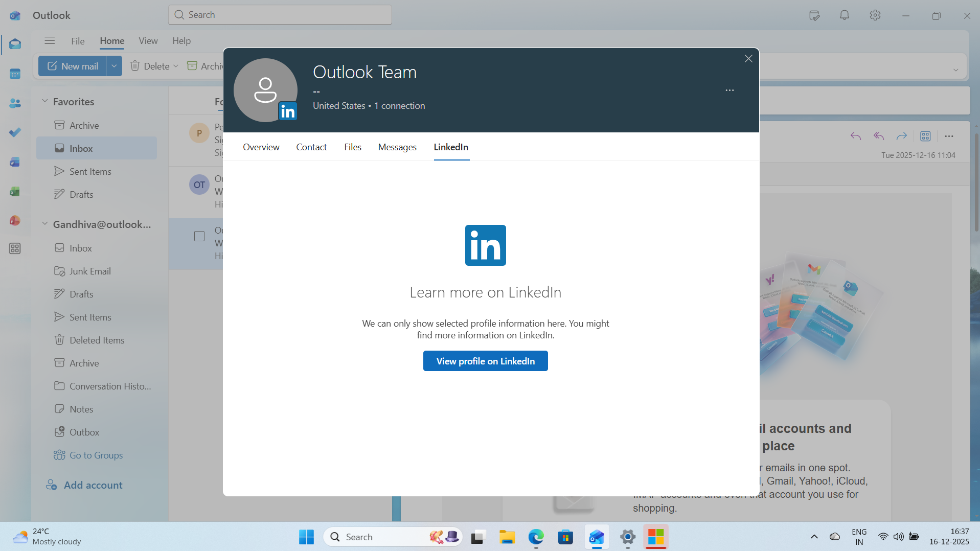
Task: Select the checkbox on the highlighted message
Action: (199, 236)
